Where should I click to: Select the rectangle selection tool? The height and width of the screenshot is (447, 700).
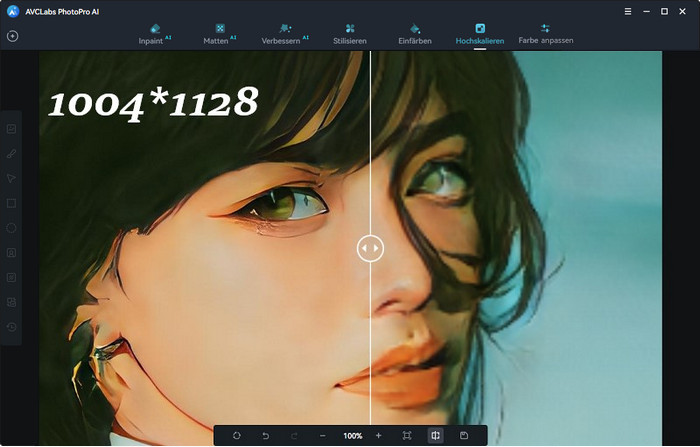[x=12, y=203]
